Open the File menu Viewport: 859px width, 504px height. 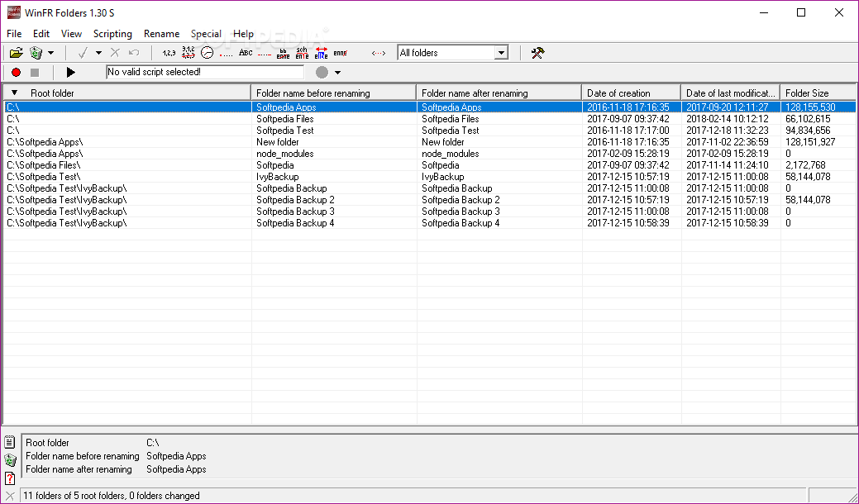click(x=14, y=34)
